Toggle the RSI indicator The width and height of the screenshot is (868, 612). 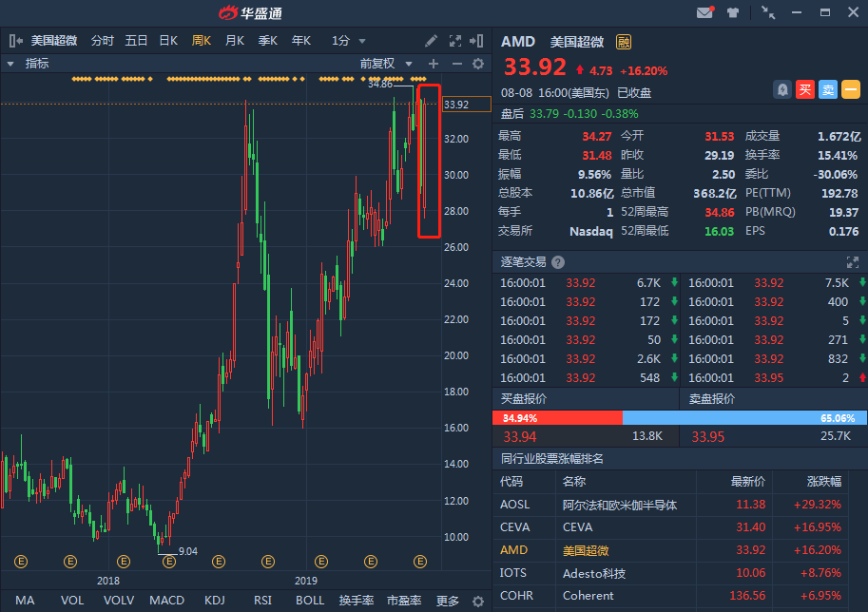(x=262, y=601)
